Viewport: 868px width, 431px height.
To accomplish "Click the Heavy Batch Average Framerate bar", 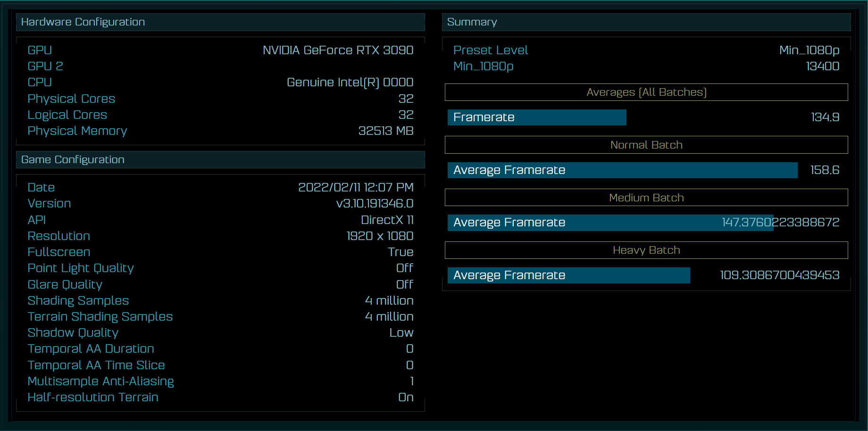I will (568, 275).
